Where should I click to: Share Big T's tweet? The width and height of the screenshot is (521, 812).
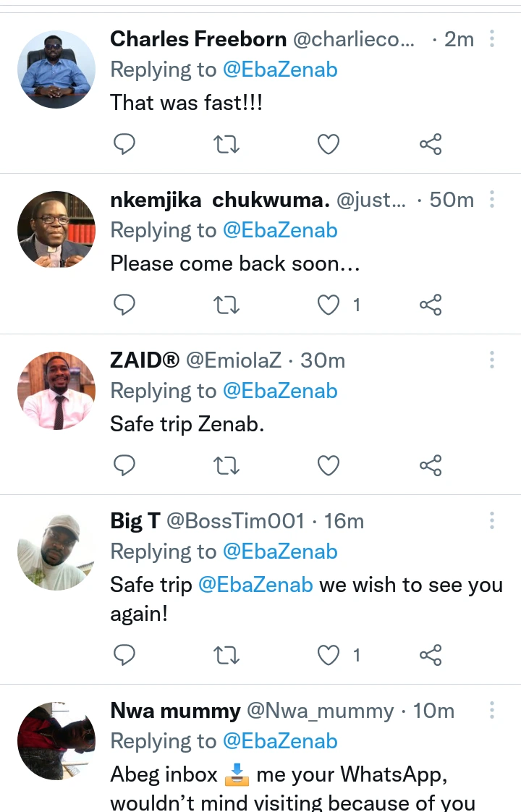point(431,656)
